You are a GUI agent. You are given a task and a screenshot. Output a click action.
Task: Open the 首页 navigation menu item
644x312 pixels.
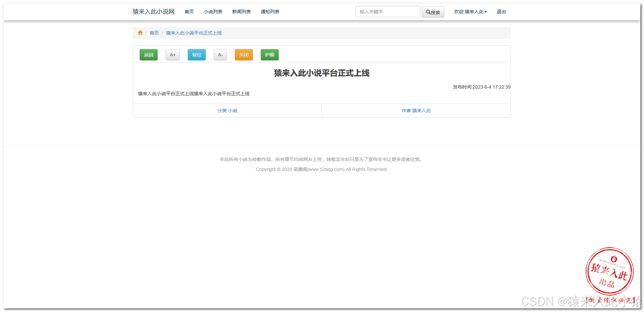coord(189,12)
